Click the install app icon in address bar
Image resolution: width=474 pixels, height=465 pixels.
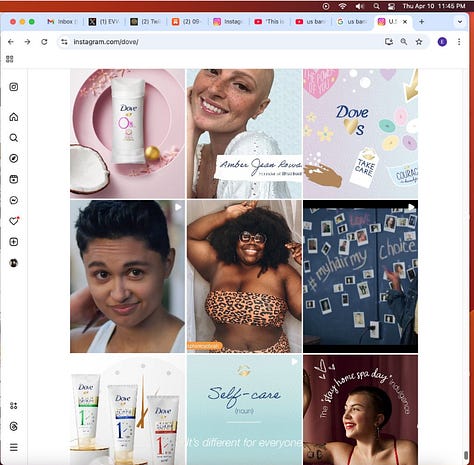[x=389, y=42]
